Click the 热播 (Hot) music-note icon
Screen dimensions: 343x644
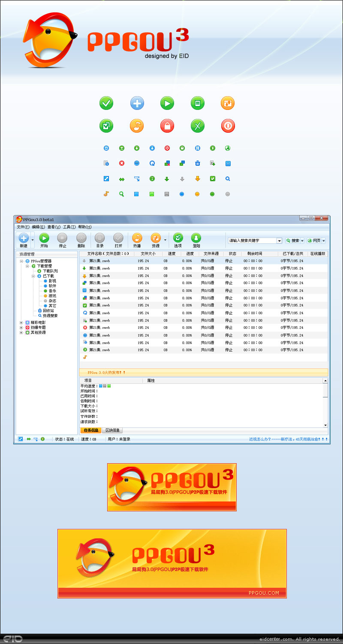(x=137, y=237)
